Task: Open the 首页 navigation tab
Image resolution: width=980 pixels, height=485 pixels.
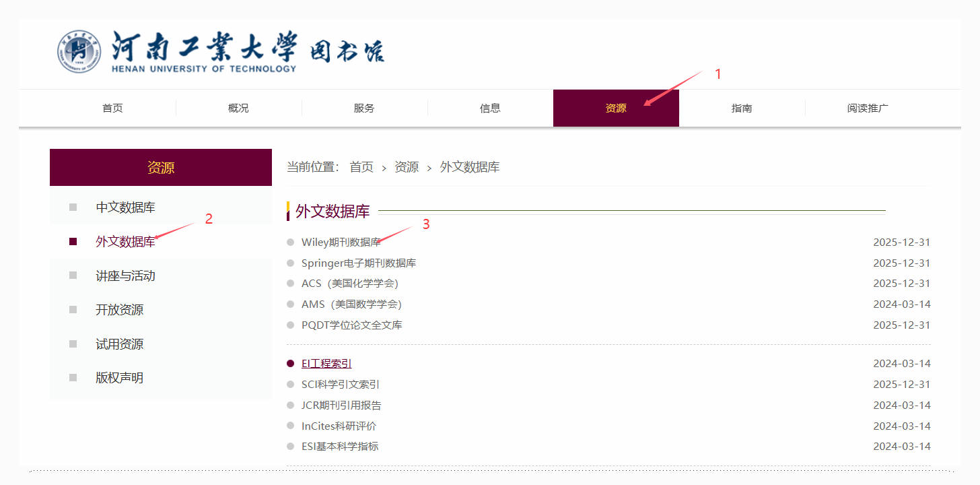Action: (x=112, y=108)
